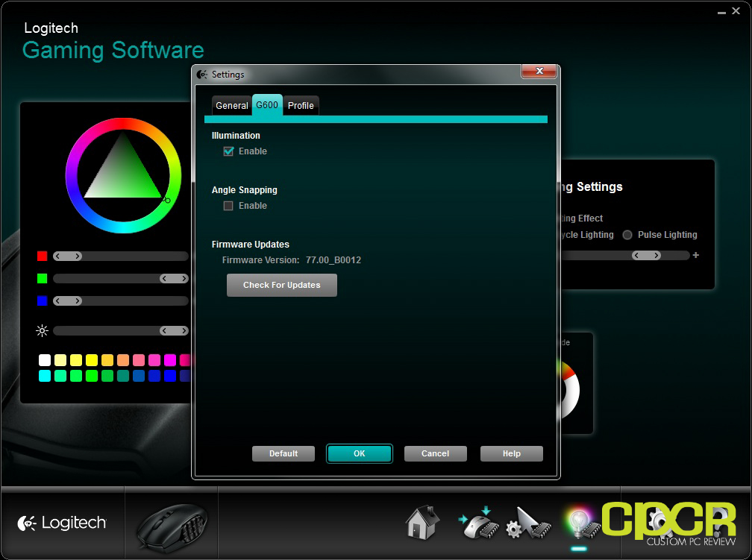Viewport: 752px width, 560px height.
Task: Pick the pale cream yellow swatch
Action: pyautogui.click(x=60, y=360)
